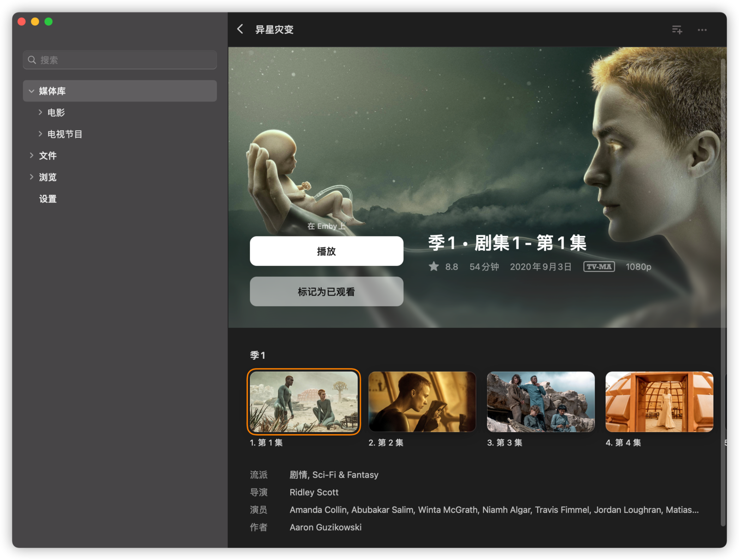Viewport: 739px width, 560px height.
Task: Minimize the window with yellow button
Action: pyautogui.click(x=35, y=22)
